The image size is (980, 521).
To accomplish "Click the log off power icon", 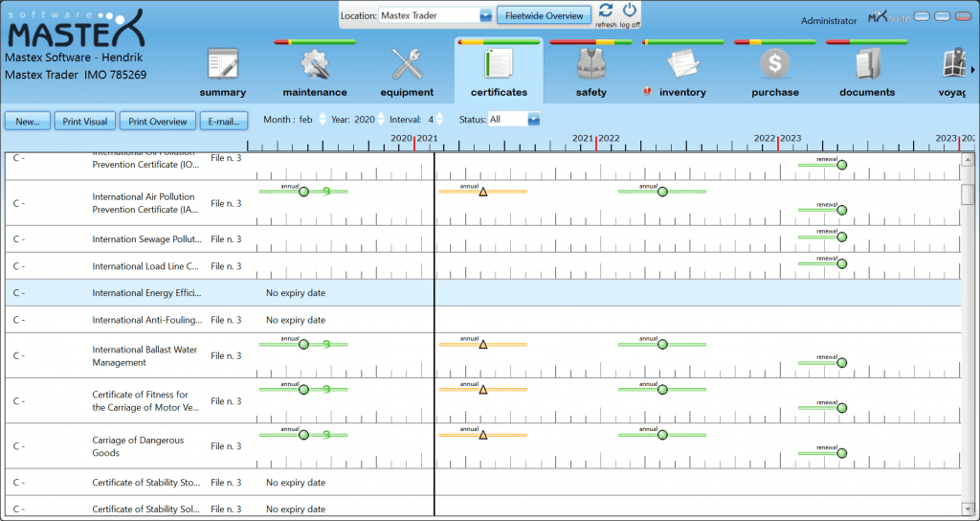I will click(x=630, y=11).
